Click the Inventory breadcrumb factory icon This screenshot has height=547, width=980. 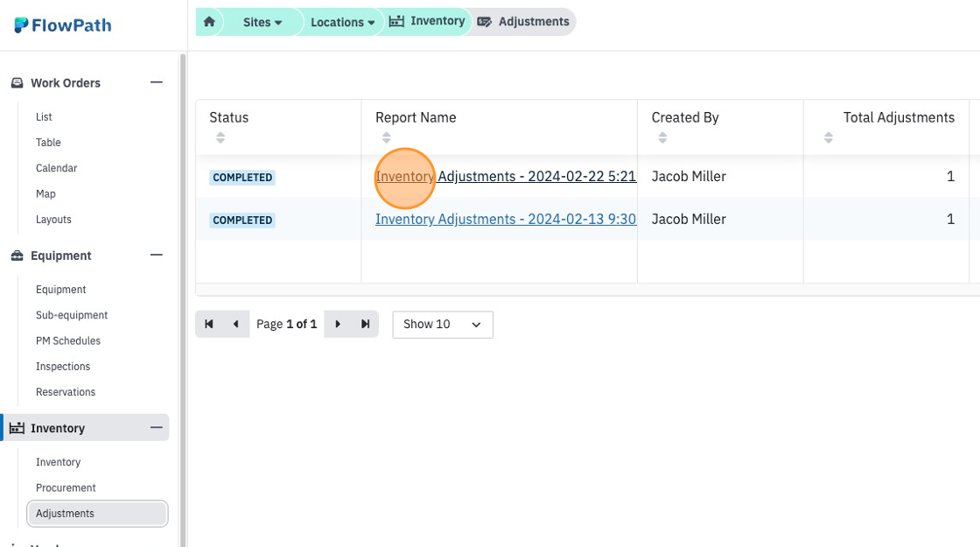(397, 21)
